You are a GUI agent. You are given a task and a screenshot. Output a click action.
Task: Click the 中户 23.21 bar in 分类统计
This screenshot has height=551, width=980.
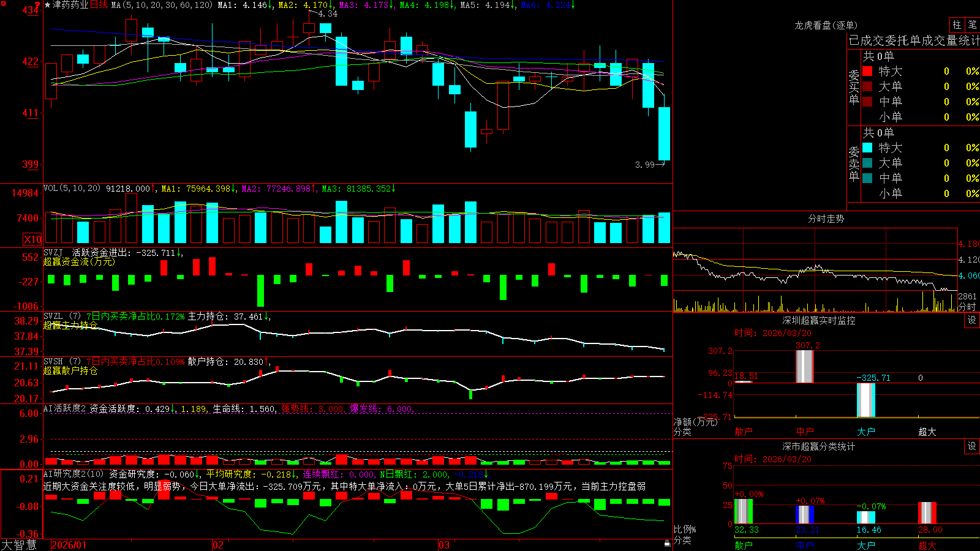(x=805, y=514)
